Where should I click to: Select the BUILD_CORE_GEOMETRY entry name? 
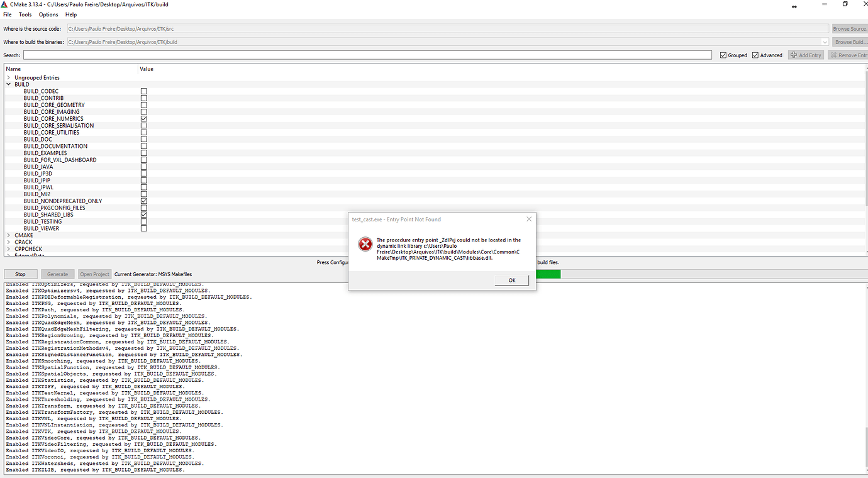(x=54, y=105)
